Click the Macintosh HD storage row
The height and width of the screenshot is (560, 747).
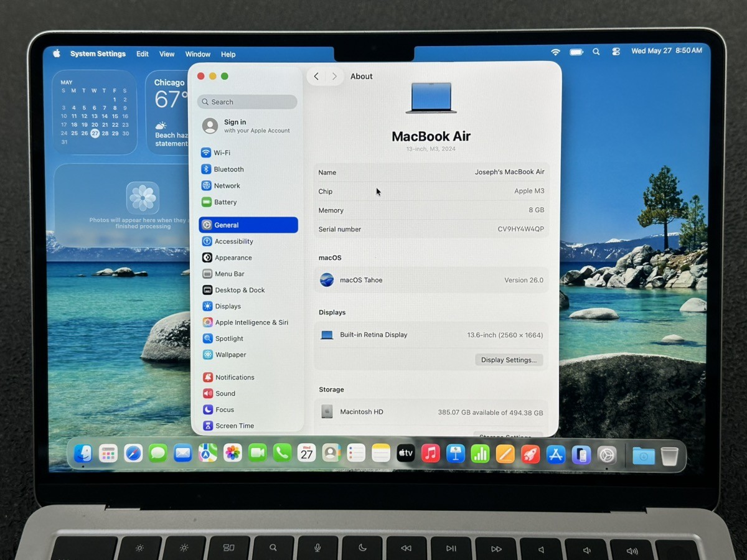431,412
